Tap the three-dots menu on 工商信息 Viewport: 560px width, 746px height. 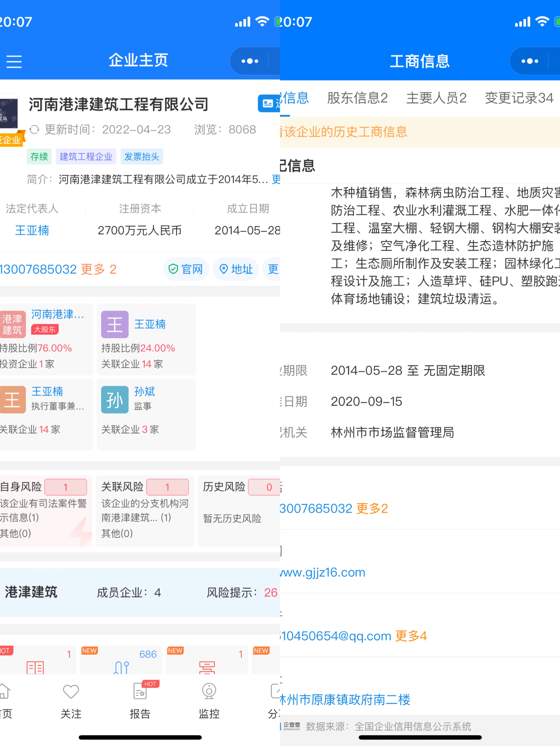tap(530, 61)
